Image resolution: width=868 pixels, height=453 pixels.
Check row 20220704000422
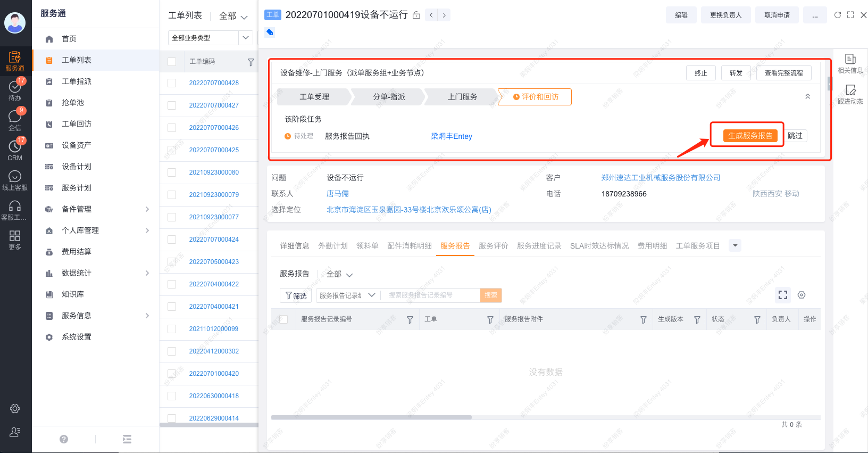(172, 284)
